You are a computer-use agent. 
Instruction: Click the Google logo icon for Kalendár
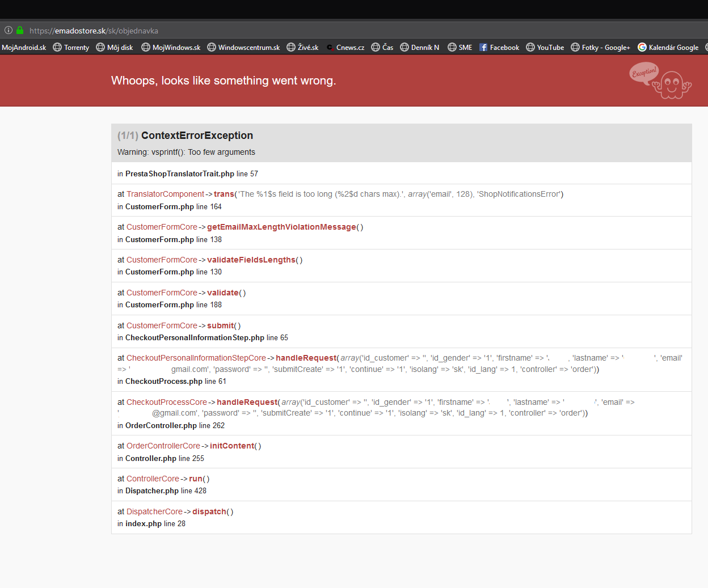coord(642,47)
